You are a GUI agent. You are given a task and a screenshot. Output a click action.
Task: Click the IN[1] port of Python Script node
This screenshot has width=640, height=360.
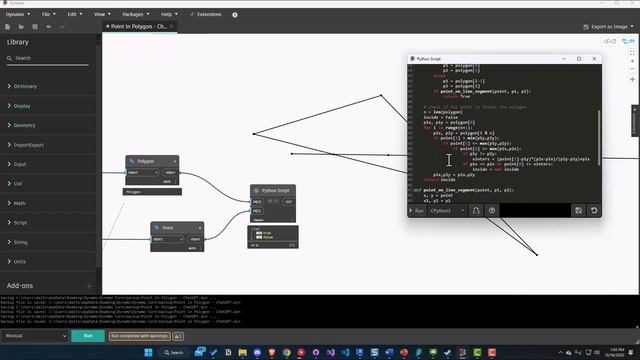tap(257, 211)
